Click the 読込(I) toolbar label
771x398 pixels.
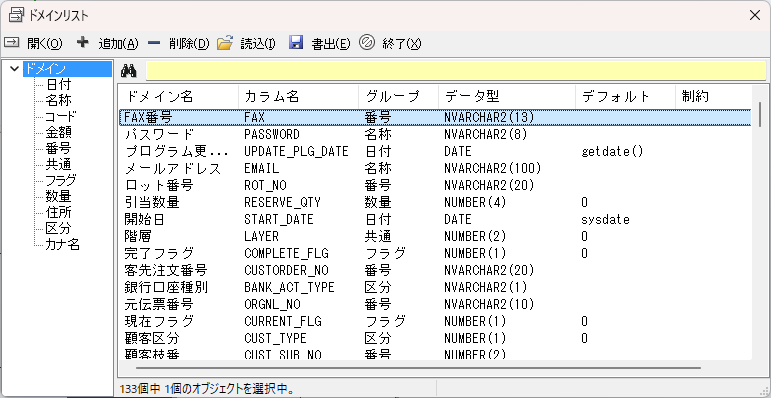[x=258, y=44]
